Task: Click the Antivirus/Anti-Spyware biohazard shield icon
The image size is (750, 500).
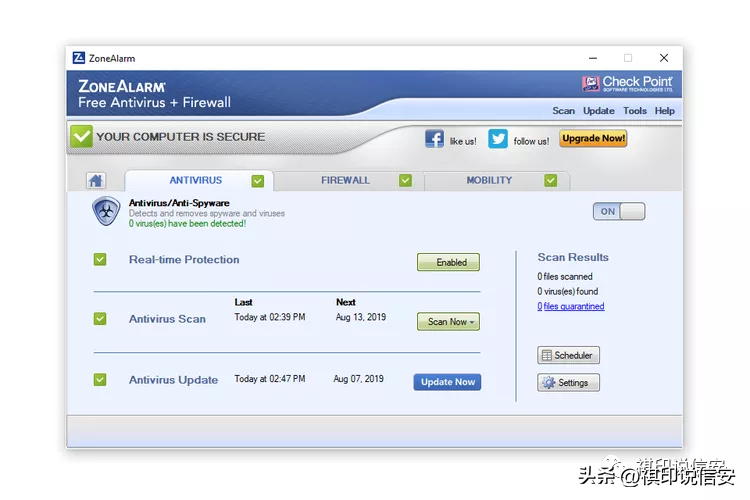Action: 106,211
